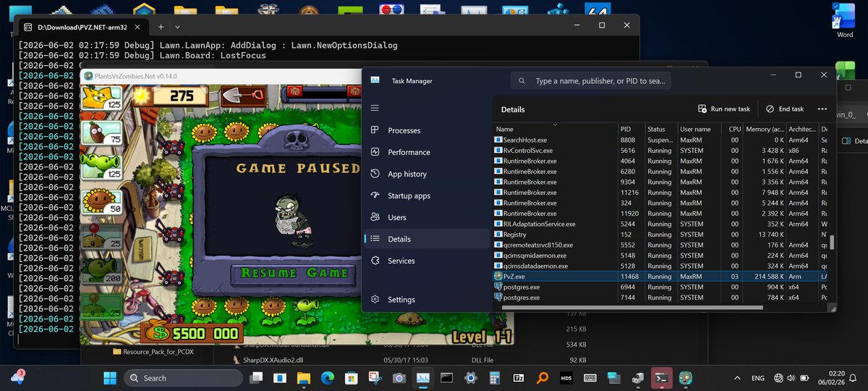Open the three-dots more options menu
Viewport: 868px width, 391px height.
[822, 109]
